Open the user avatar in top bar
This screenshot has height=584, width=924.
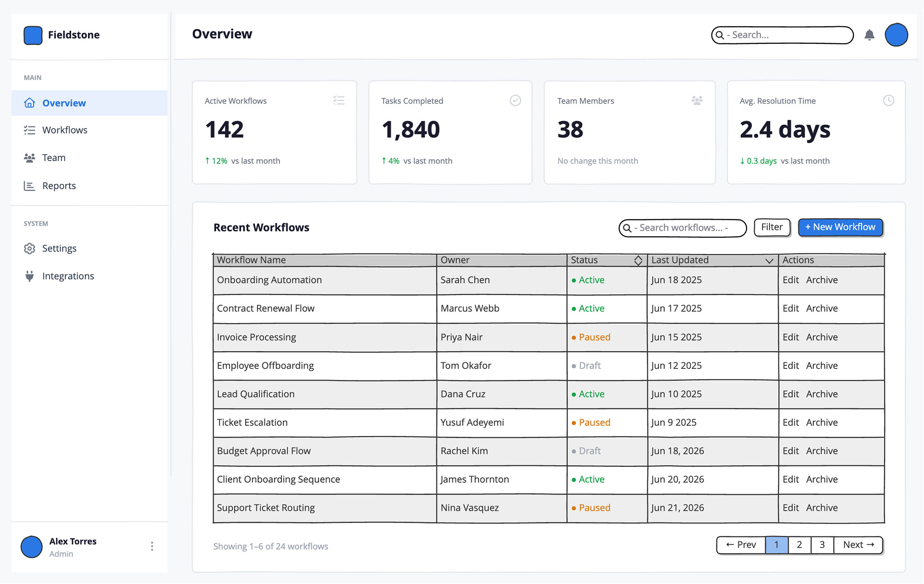click(896, 35)
